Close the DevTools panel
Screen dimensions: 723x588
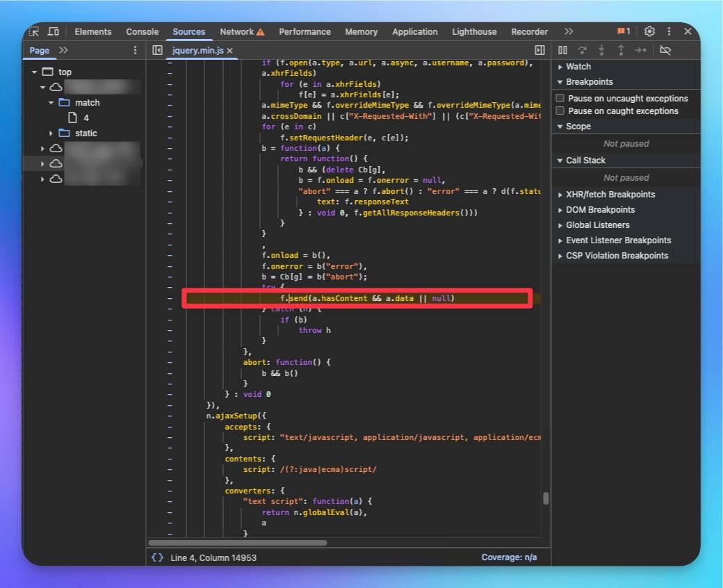tap(688, 31)
